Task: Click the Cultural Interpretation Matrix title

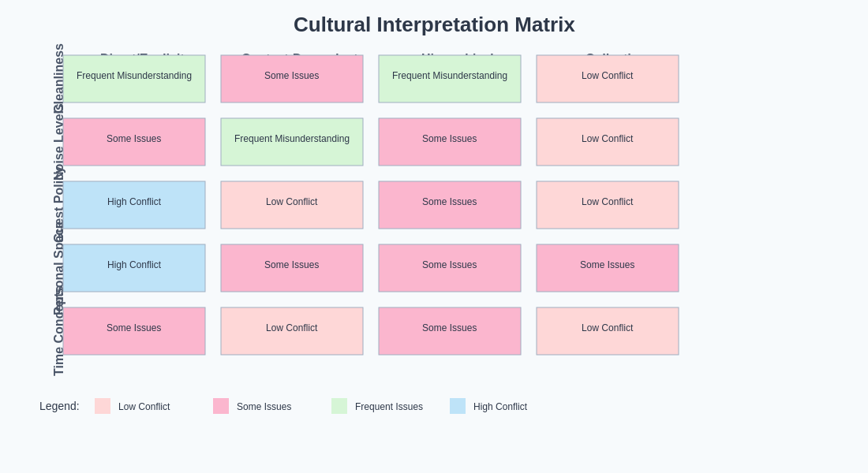Action: tap(434, 24)
